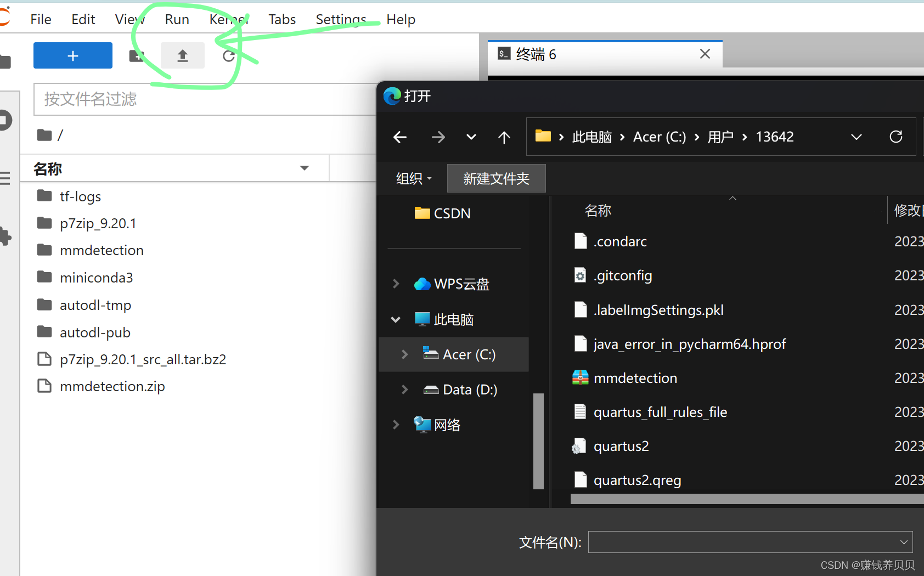Click the 名称 column sort arrow
Screen dimensions: 924x576
(305, 168)
